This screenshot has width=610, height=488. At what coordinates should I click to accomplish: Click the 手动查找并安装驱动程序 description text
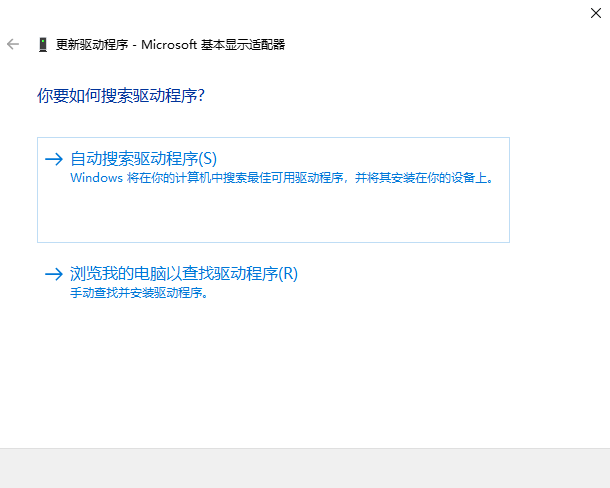139,294
